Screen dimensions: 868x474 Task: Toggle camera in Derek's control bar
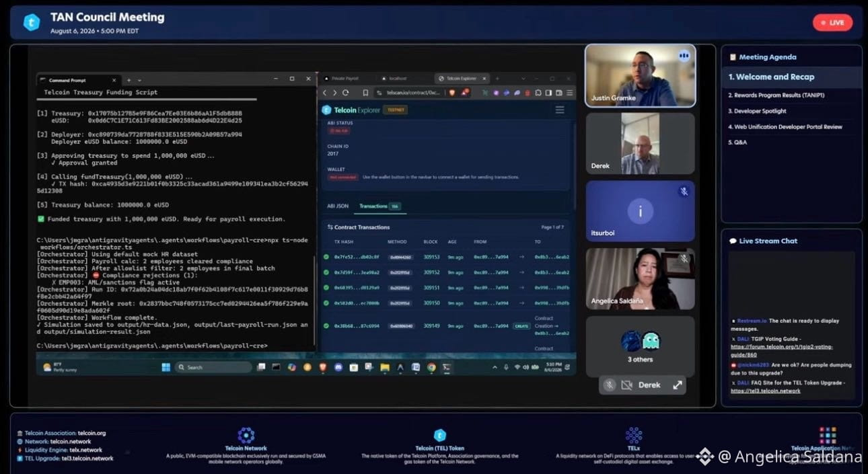(x=627, y=385)
